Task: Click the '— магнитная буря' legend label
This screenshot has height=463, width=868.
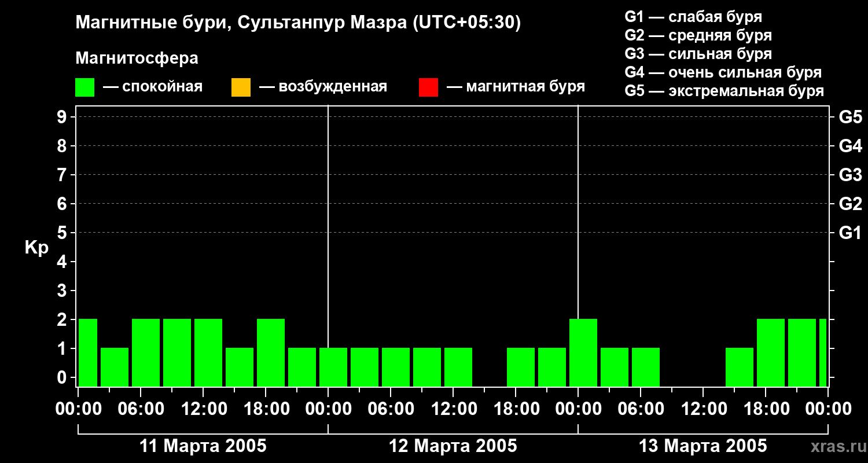Action: pos(516,87)
